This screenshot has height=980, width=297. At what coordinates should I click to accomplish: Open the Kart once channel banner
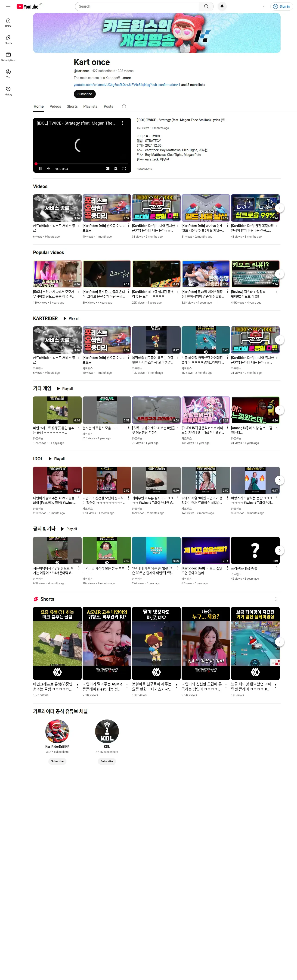[x=156, y=33]
